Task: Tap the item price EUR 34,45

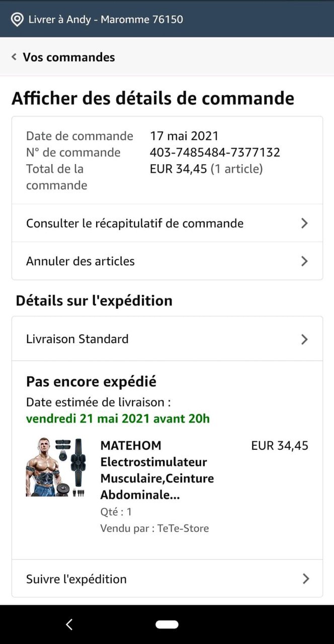Action: point(280,446)
